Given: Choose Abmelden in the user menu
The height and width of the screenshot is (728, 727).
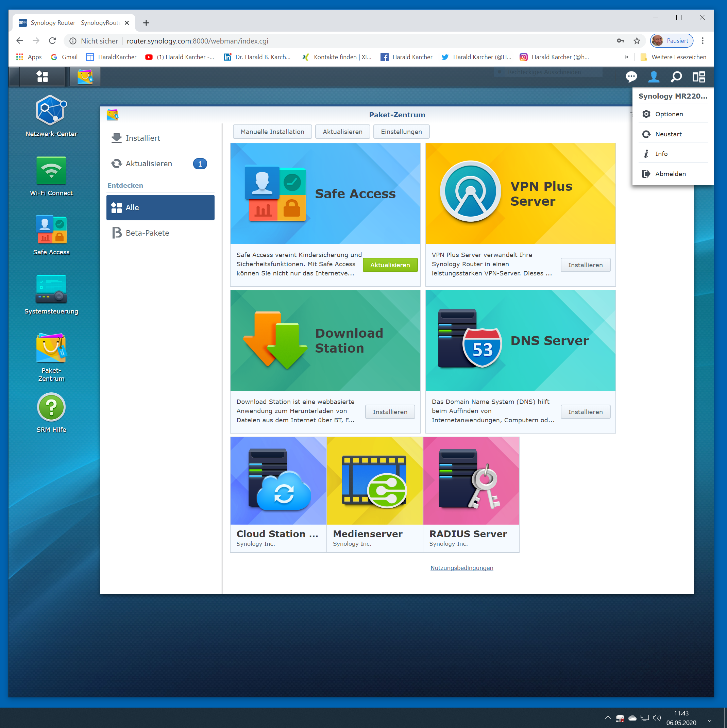Looking at the screenshot, I should (x=670, y=174).
